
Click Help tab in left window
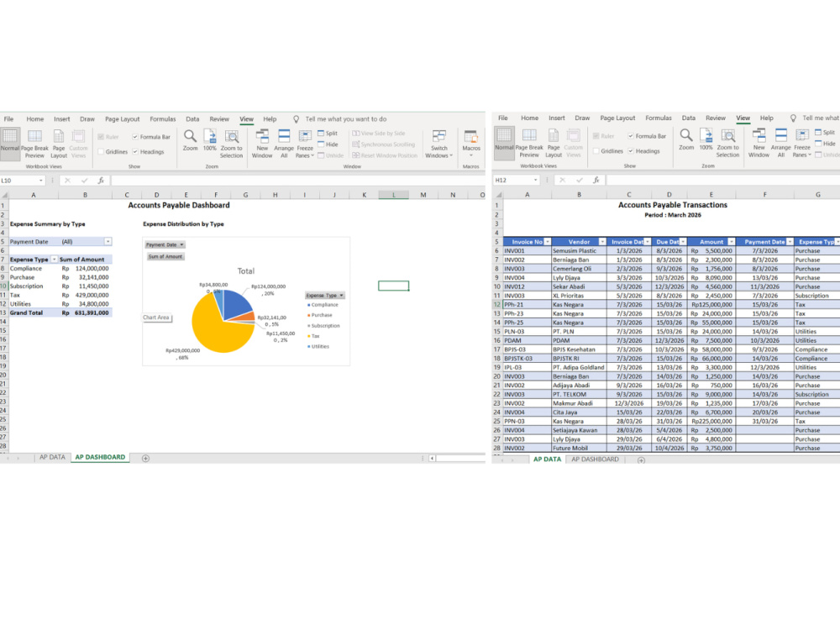coord(270,119)
